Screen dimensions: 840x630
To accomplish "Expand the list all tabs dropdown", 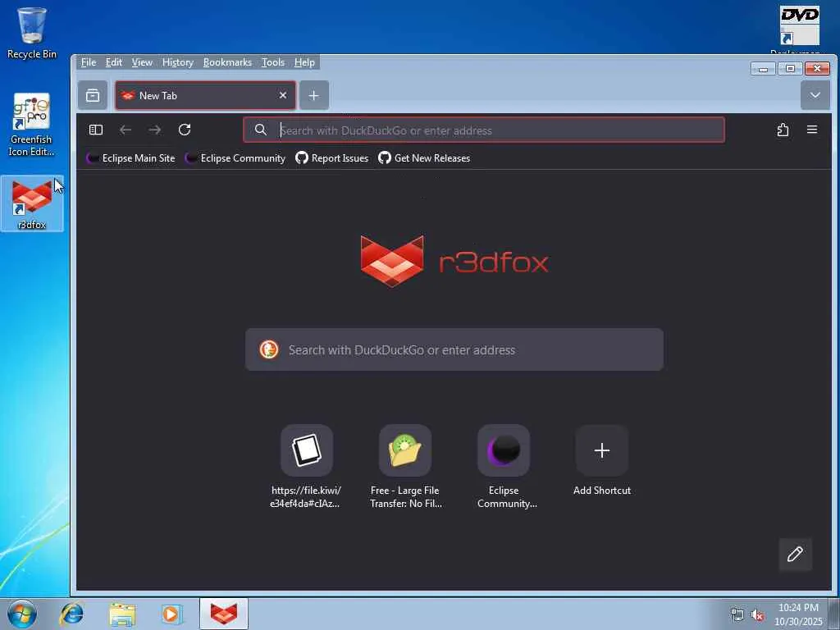I will pyautogui.click(x=815, y=95).
